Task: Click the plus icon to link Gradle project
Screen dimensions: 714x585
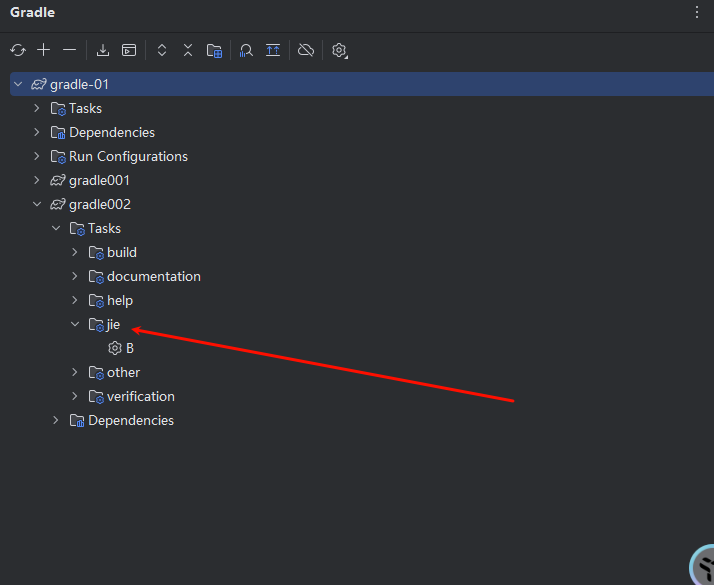Action: coord(44,50)
